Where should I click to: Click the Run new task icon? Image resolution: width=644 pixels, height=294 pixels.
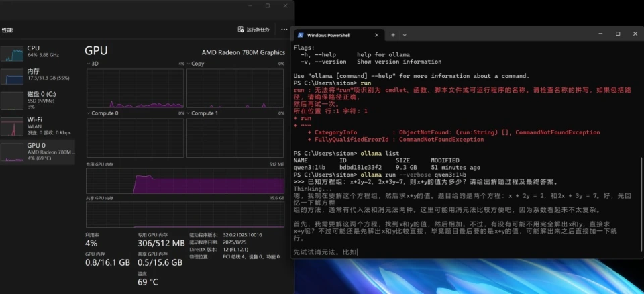coord(241,30)
